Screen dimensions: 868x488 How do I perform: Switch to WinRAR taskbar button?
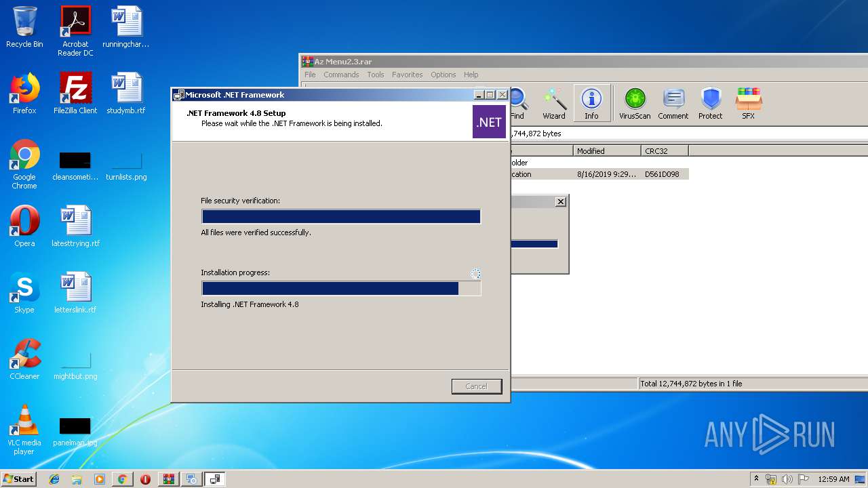coord(168,479)
